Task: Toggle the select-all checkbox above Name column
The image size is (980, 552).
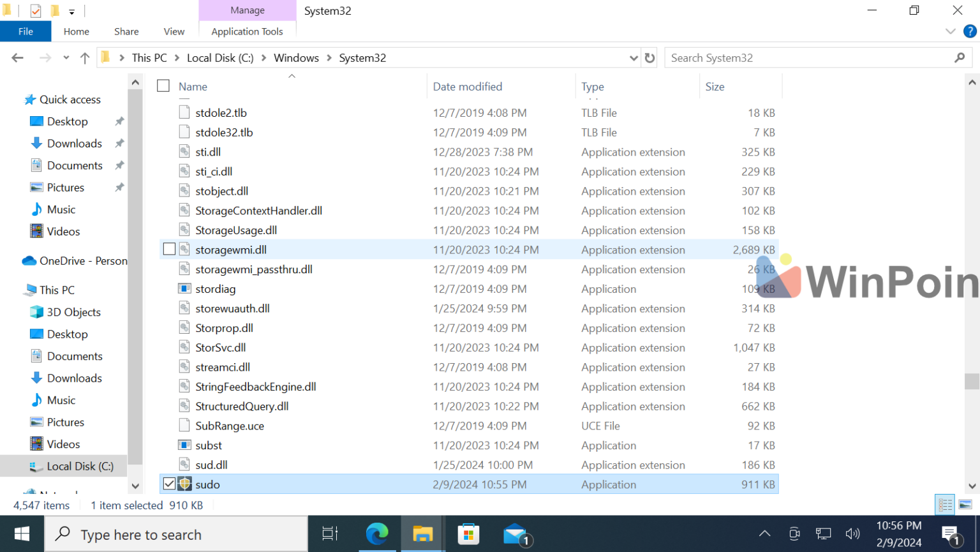Action: pyautogui.click(x=163, y=86)
